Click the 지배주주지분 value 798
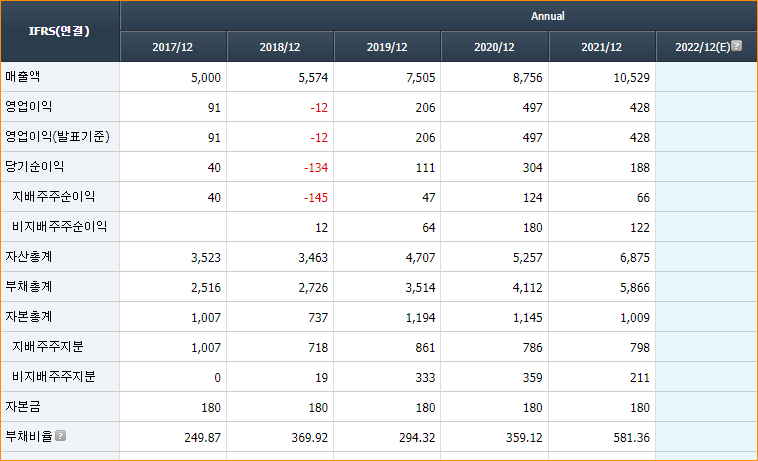This screenshot has width=758, height=461. pos(640,347)
